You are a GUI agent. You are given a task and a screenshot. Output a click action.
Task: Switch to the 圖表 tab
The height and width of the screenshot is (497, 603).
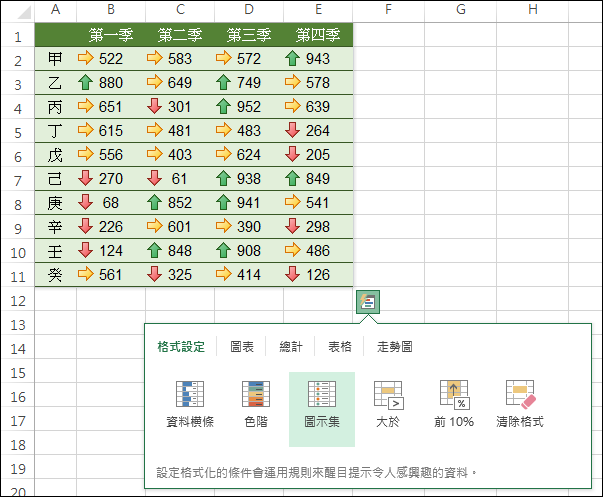(x=242, y=347)
